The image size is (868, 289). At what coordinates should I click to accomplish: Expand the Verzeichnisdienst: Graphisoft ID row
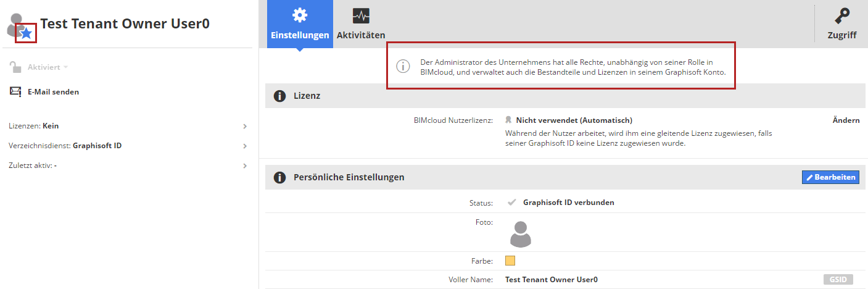(245, 146)
